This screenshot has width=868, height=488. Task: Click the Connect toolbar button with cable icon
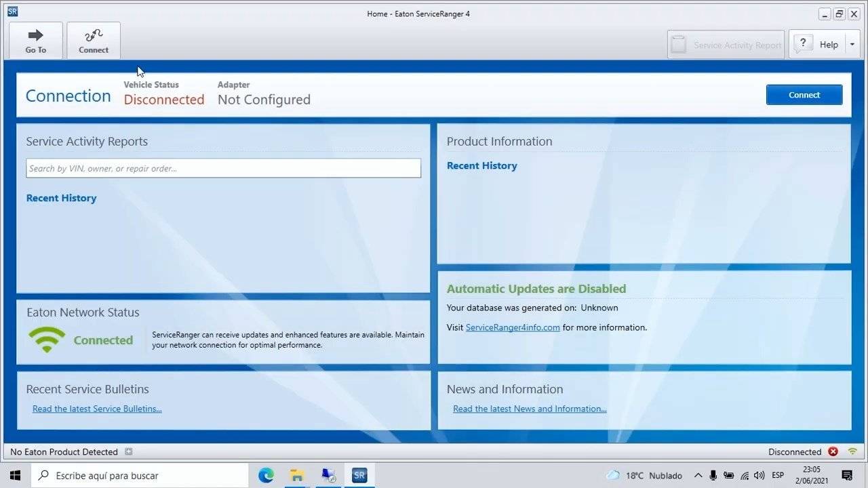point(94,40)
